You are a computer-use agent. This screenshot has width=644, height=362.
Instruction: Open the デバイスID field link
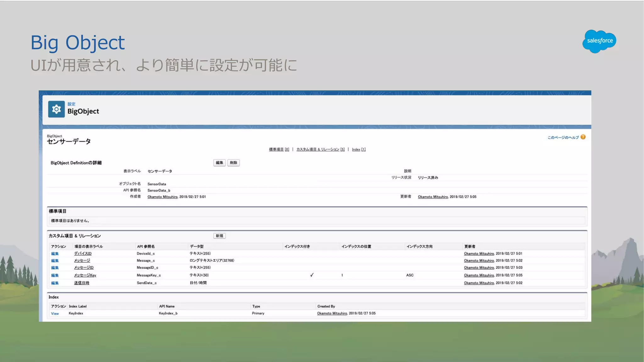[x=83, y=254]
